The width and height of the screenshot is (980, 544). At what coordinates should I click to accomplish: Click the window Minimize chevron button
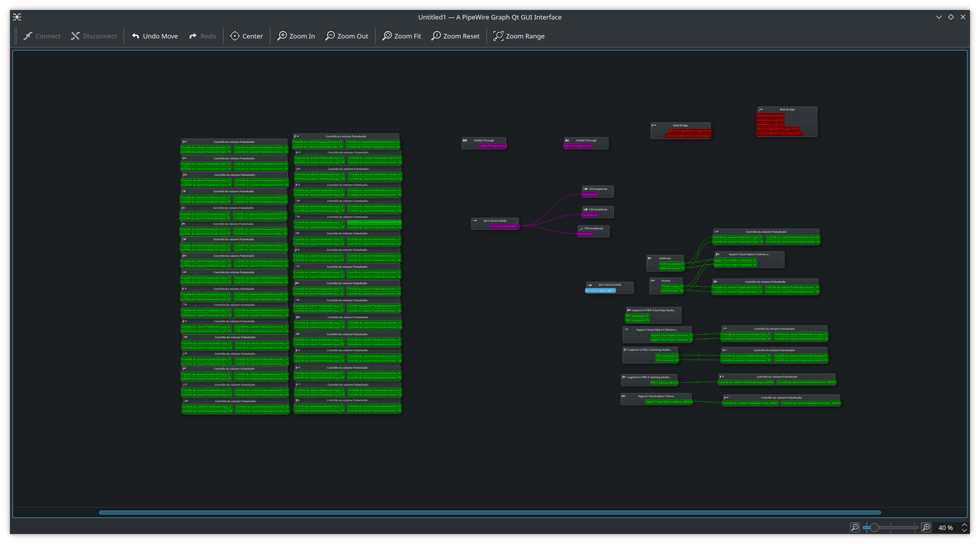939,17
